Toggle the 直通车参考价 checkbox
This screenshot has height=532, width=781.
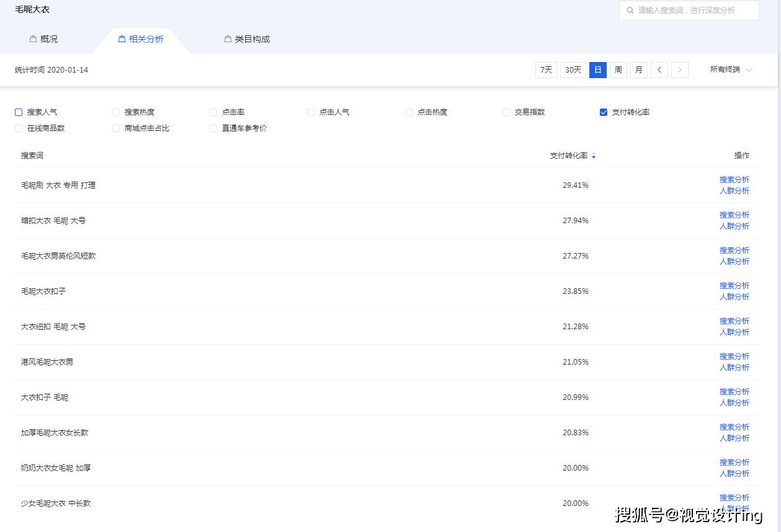[x=213, y=128]
